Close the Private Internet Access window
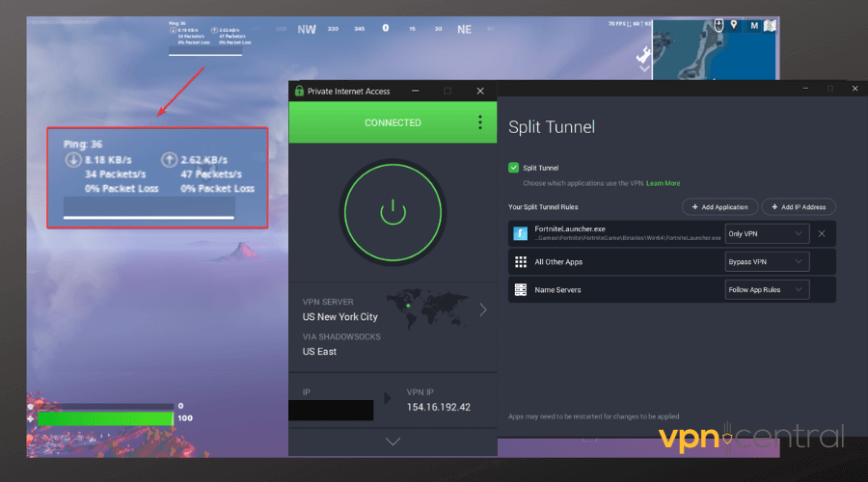The height and width of the screenshot is (482, 868). (480, 91)
